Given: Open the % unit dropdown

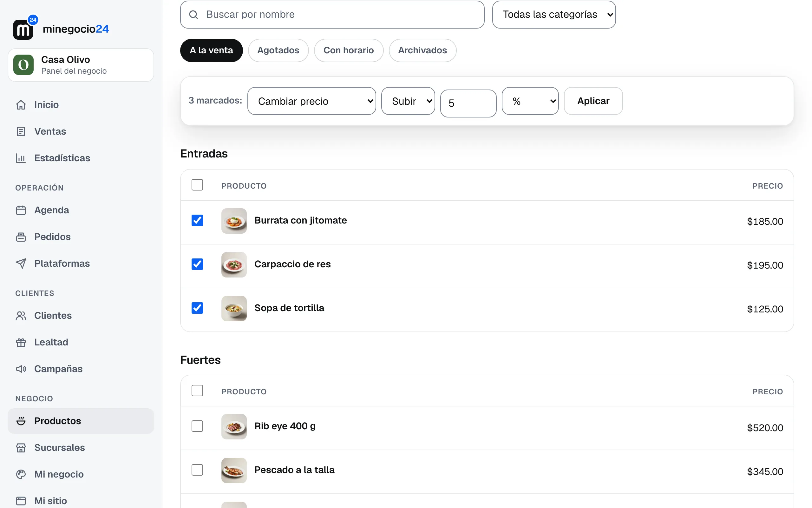Looking at the screenshot, I should pyautogui.click(x=530, y=101).
